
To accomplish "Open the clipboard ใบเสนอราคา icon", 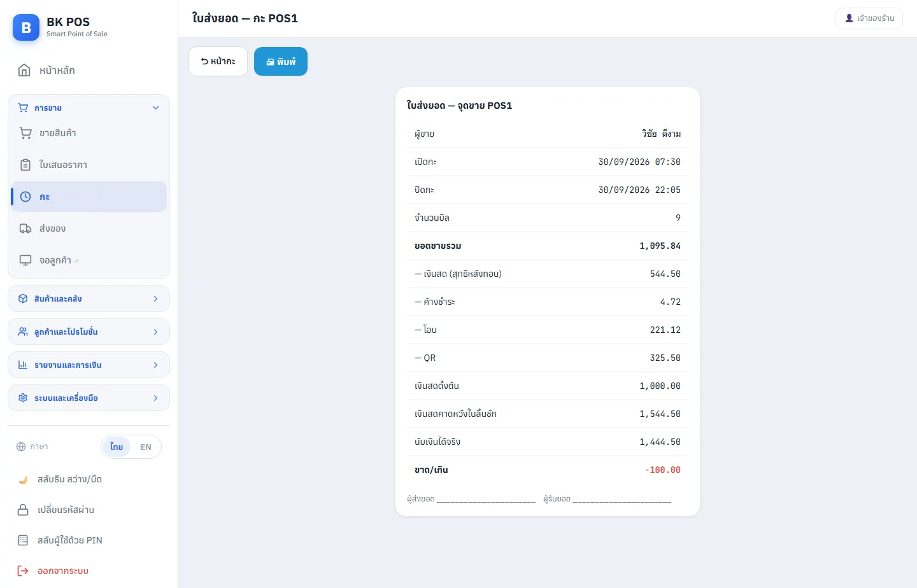I will (x=25, y=165).
